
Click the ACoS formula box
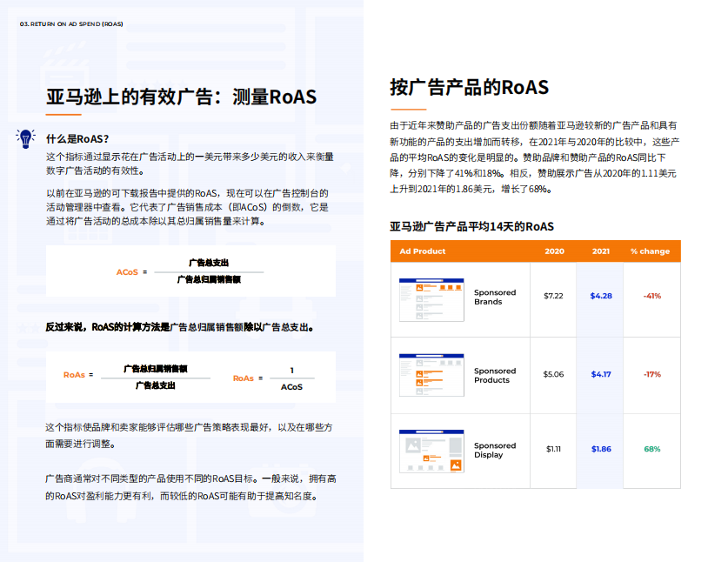(x=191, y=271)
